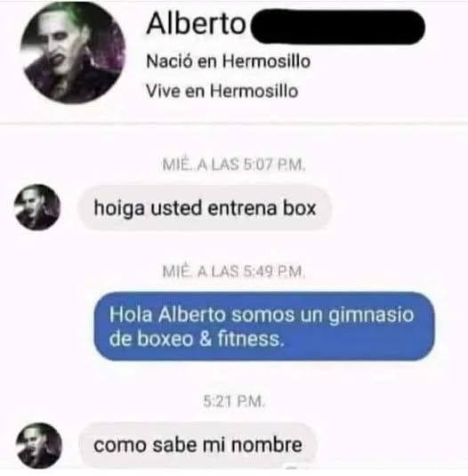Select the blue 'Hola Alberto somos un gimnasio' bubble
Viewport: 468px width, 476px height.
(x=264, y=327)
